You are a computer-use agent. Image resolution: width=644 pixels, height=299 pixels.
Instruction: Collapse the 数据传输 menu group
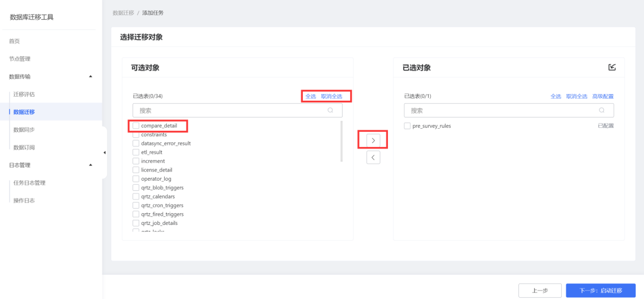[x=91, y=76]
